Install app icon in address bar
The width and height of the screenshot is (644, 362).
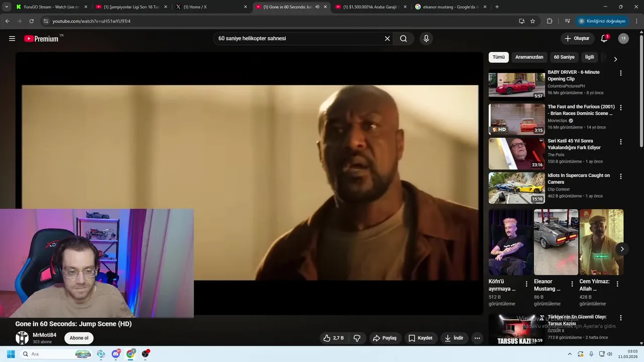(x=522, y=21)
